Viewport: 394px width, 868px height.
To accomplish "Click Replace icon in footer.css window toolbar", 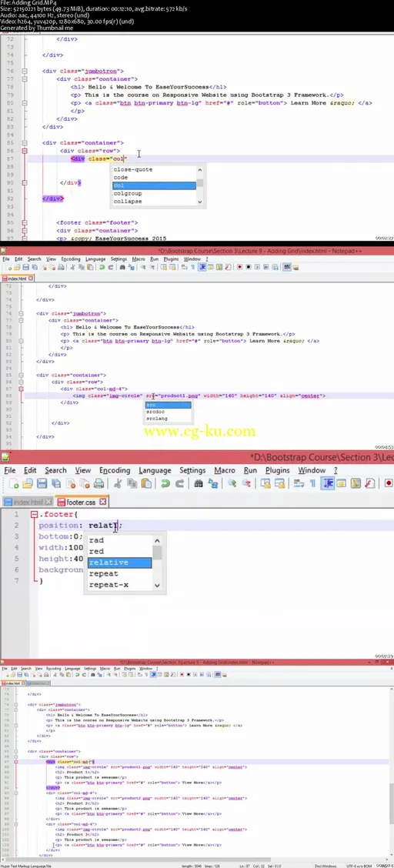I will (x=212, y=484).
